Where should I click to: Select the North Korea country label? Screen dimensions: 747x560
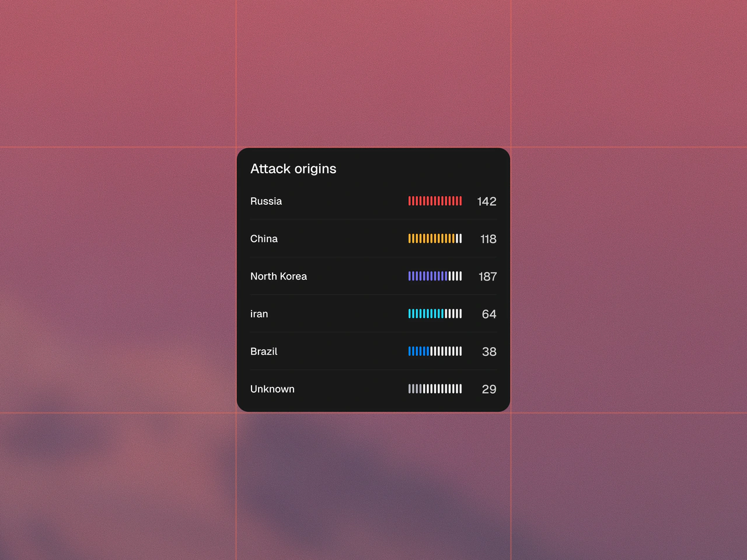click(x=278, y=276)
